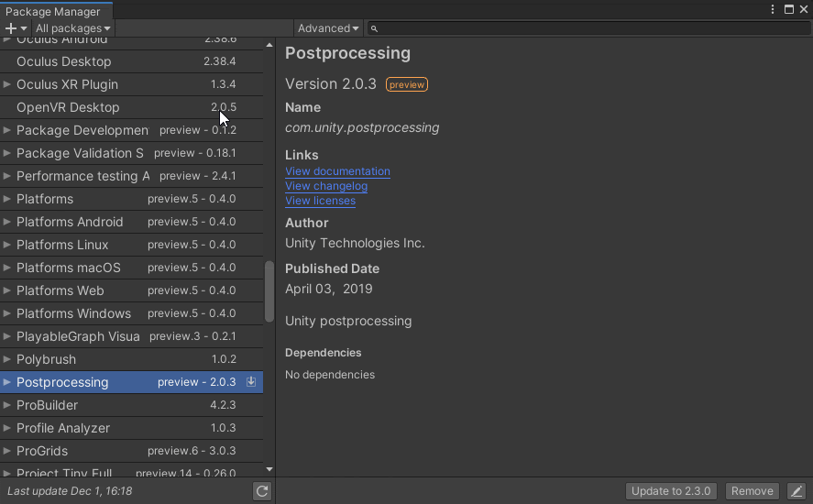Expand the Platforms Web arrow
The width and height of the screenshot is (813, 504).
tap(6, 290)
